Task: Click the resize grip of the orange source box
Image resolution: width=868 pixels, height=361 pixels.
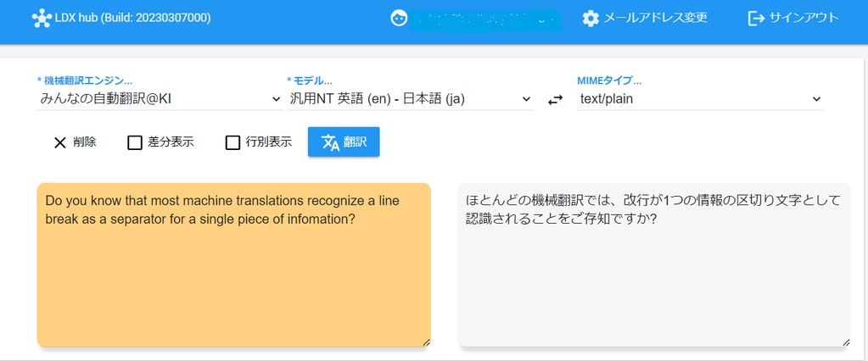Action: tap(426, 342)
